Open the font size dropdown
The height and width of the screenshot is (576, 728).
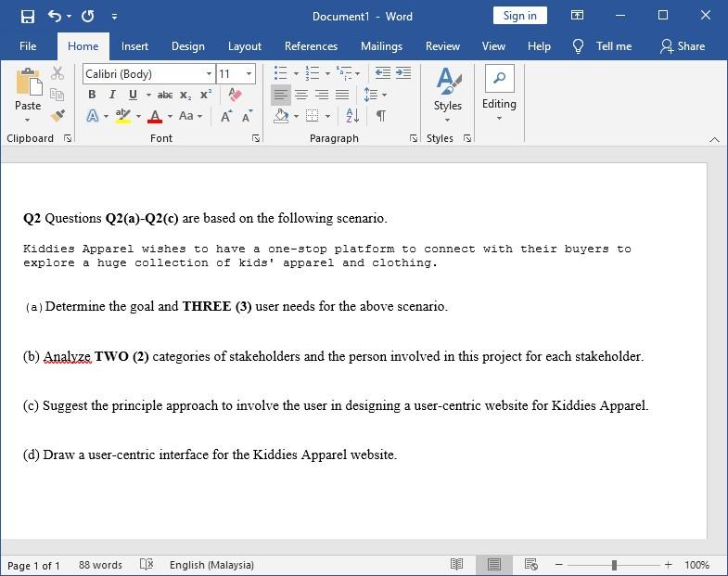(249, 74)
